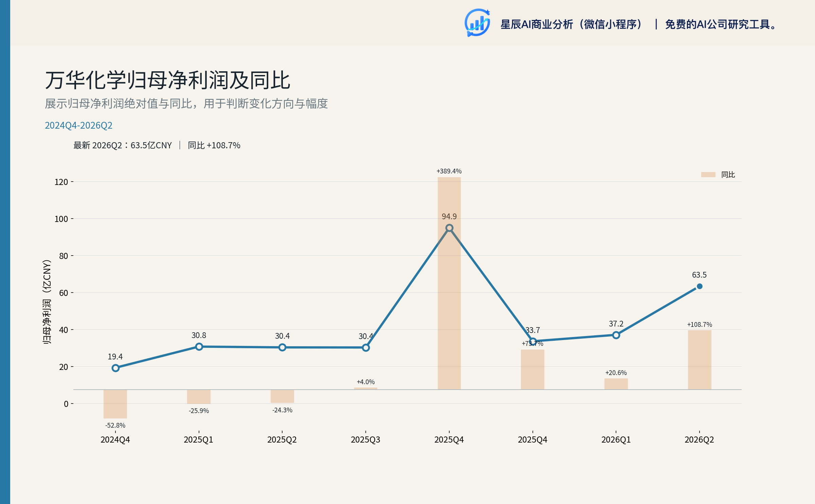Click the 同比 legend color swatch

(708, 174)
